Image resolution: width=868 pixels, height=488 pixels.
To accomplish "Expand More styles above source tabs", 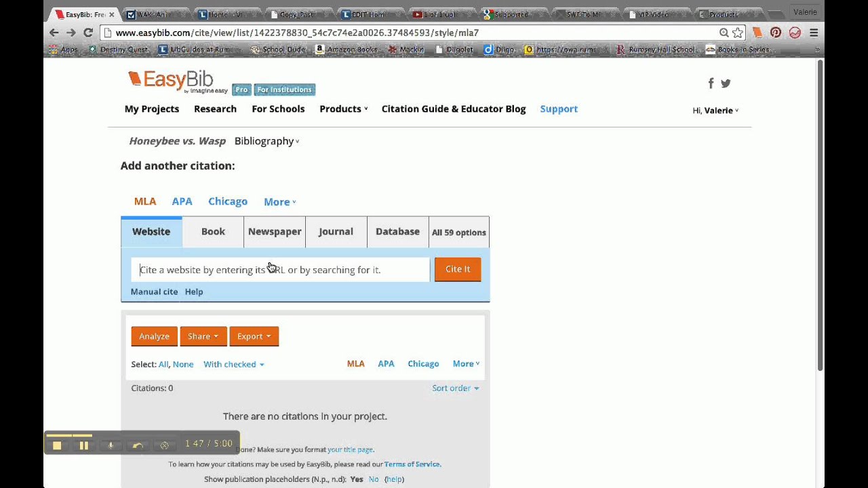I will [x=279, y=202].
